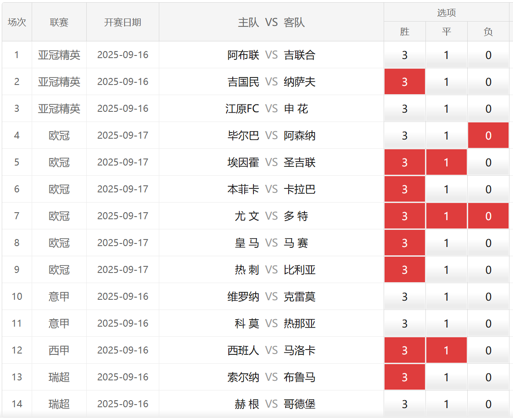Unselect loss (0) for 毕尔巴 vs 阿森纳
513x420 pixels.
coord(488,136)
